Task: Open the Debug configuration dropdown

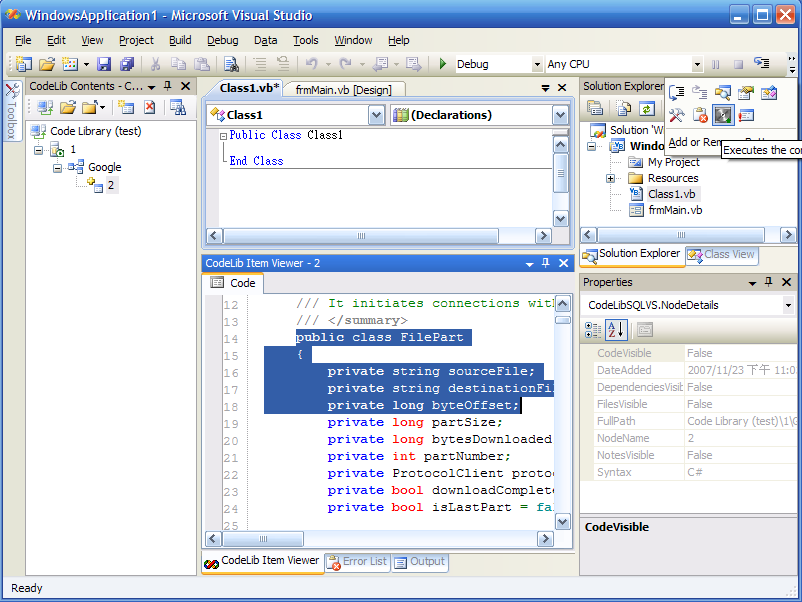Action: point(537,64)
